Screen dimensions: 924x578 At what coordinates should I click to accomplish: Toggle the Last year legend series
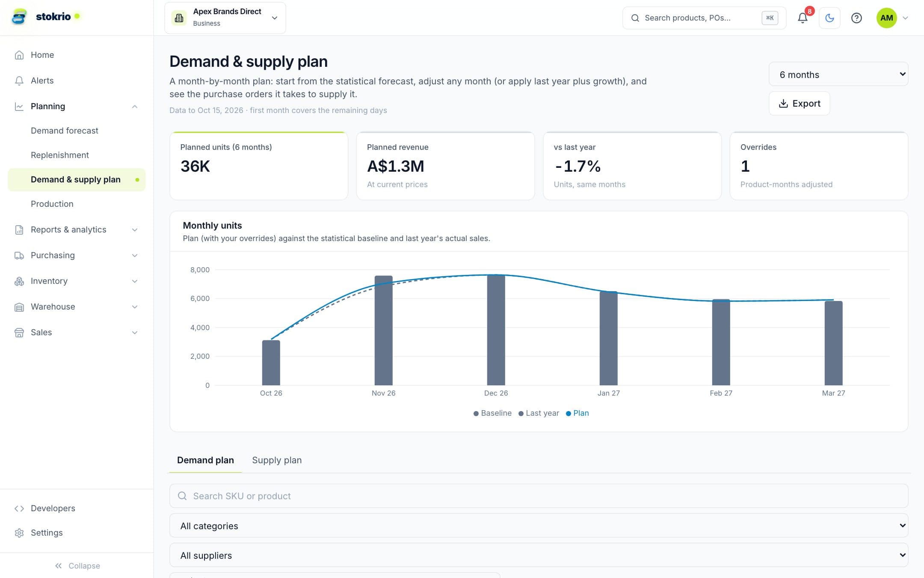tap(539, 413)
